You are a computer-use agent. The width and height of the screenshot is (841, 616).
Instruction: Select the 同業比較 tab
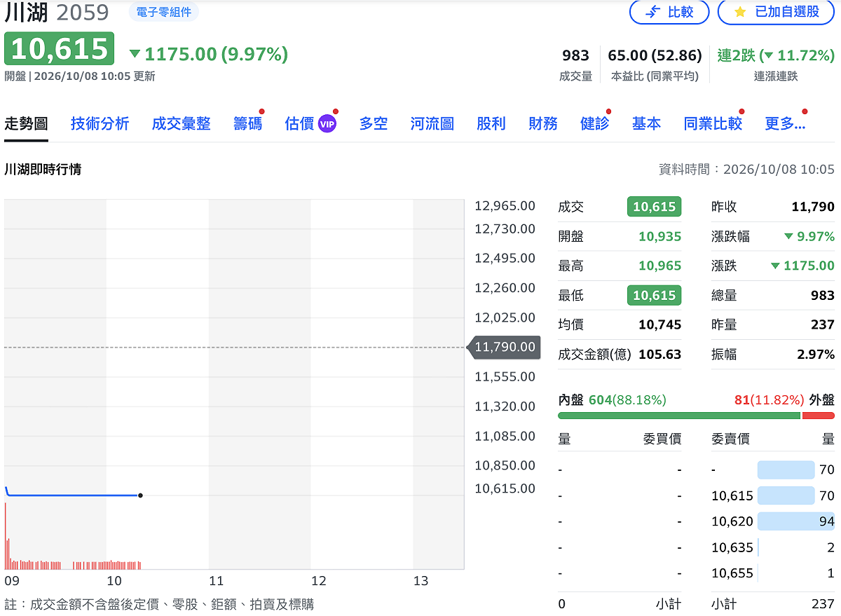713,124
